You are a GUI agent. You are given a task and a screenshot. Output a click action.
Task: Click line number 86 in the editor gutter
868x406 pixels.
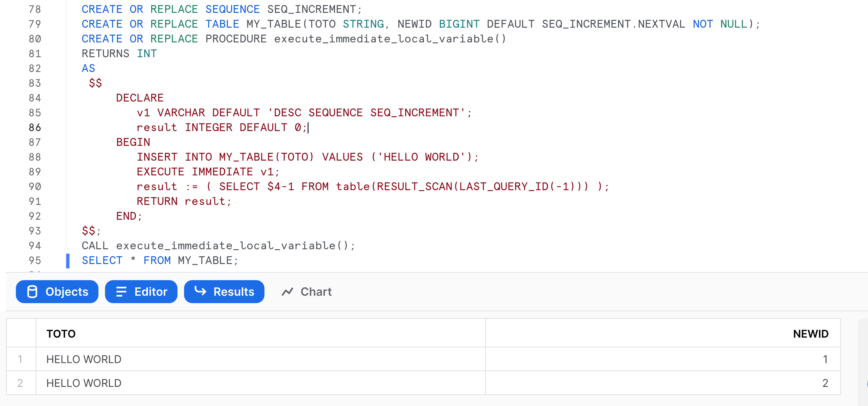coord(35,127)
